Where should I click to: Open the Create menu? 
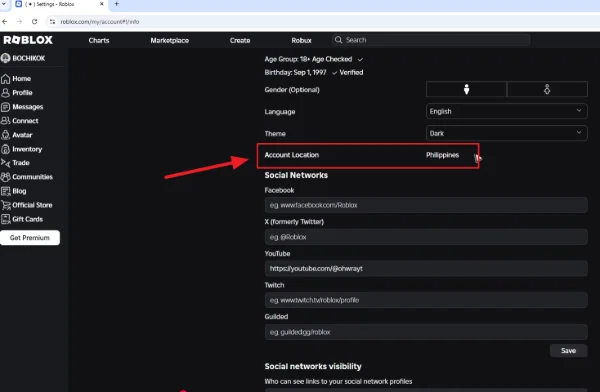point(240,40)
